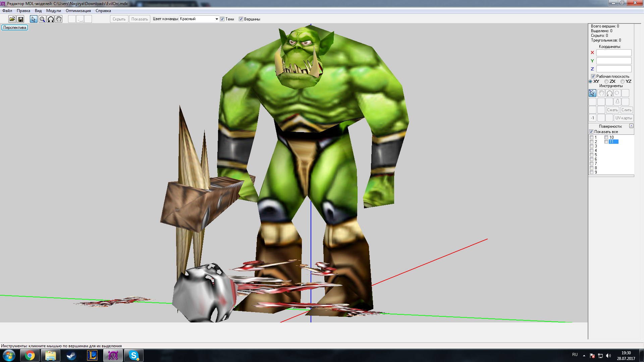Viewport: 644px width, 362px height.
Task: Check surface 3 checkbox
Action: point(591,146)
